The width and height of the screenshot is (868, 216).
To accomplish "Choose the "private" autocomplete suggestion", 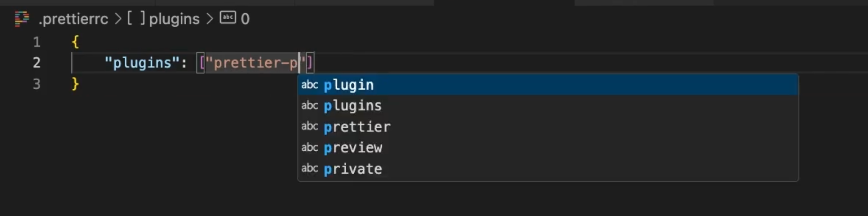I will 353,169.
